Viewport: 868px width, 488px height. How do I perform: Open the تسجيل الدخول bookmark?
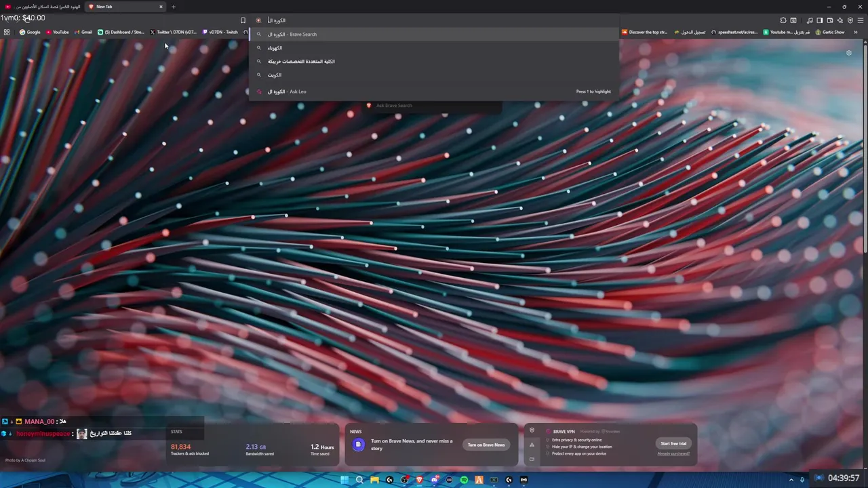(x=690, y=32)
